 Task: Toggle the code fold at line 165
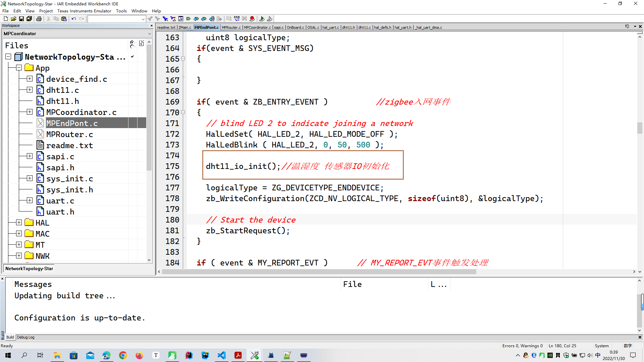[183, 59]
